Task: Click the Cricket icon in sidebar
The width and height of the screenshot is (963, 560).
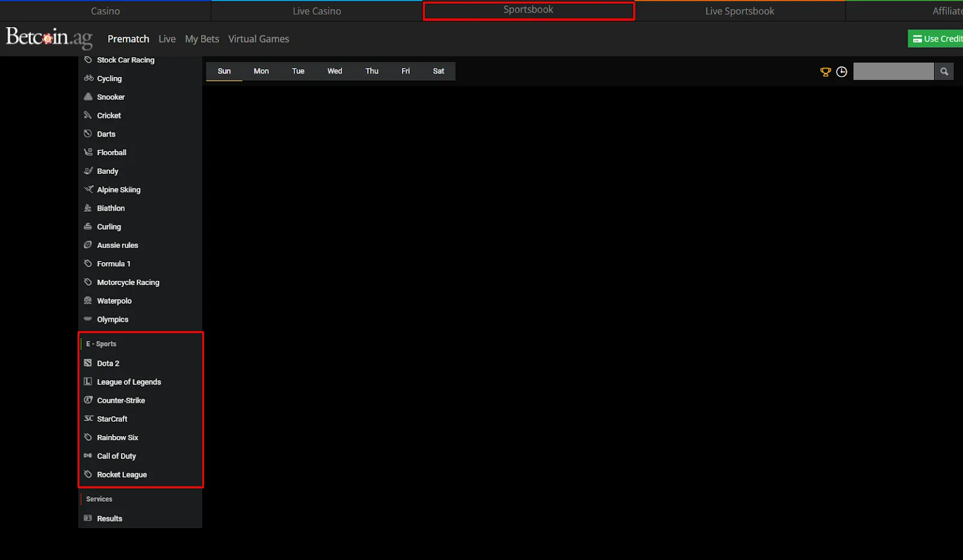Action: point(88,115)
